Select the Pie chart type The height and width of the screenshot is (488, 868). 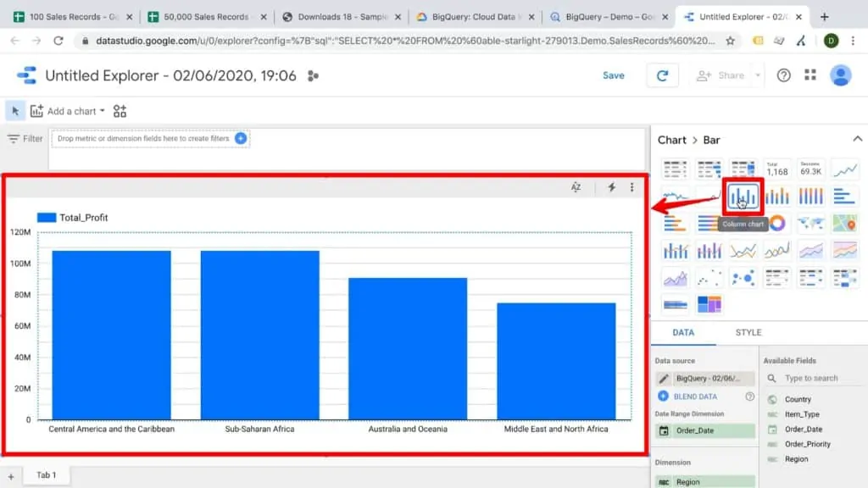point(776,222)
